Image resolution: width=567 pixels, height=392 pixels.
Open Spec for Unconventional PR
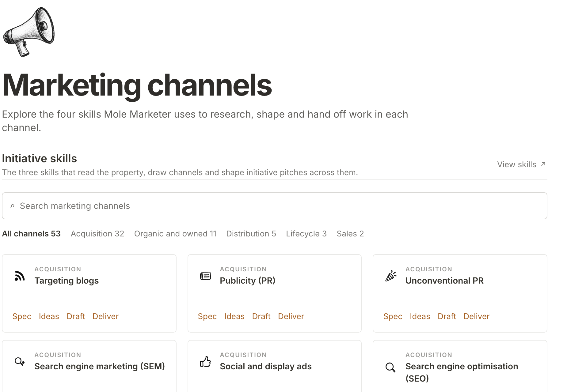coord(393,316)
